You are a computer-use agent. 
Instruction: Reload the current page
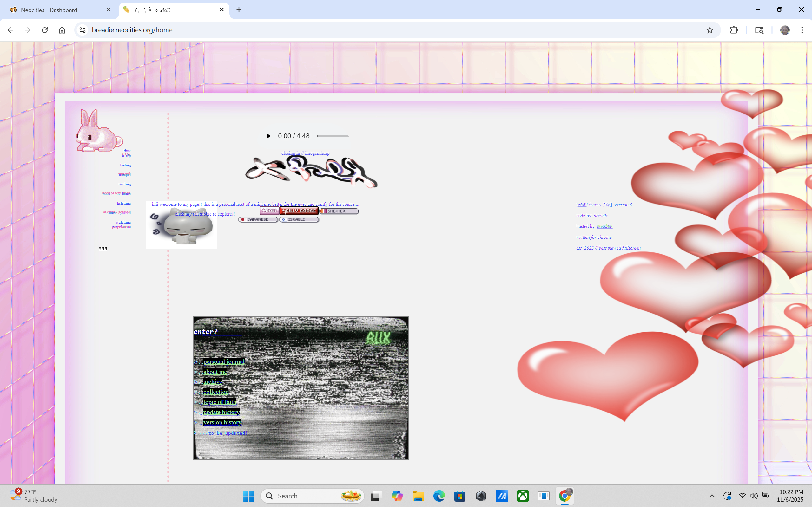tap(45, 30)
